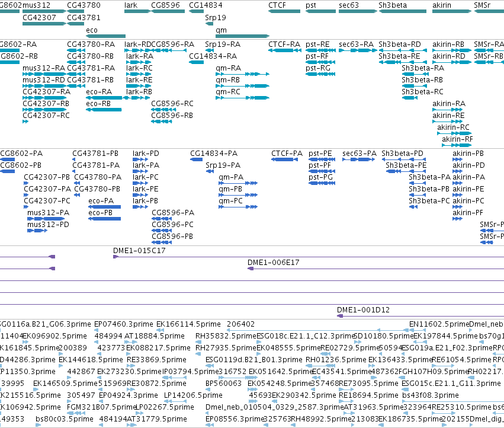Select EST EK166114.5prime
This screenshot has height=428, width=504.
tap(189, 324)
